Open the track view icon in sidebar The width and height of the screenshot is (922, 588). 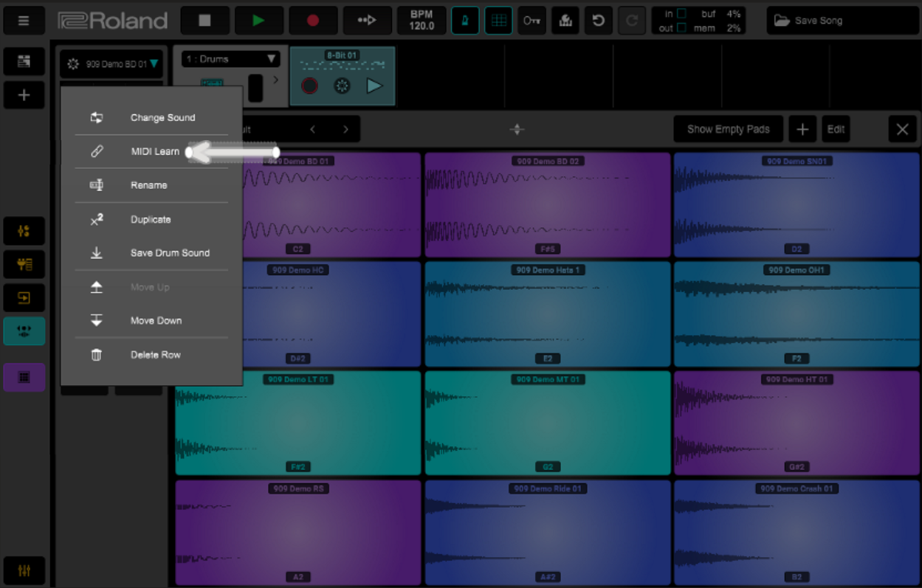pos(24,62)
